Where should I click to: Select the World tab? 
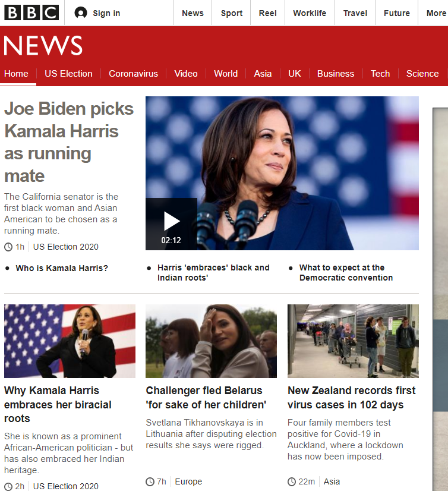tap(226, 74)
